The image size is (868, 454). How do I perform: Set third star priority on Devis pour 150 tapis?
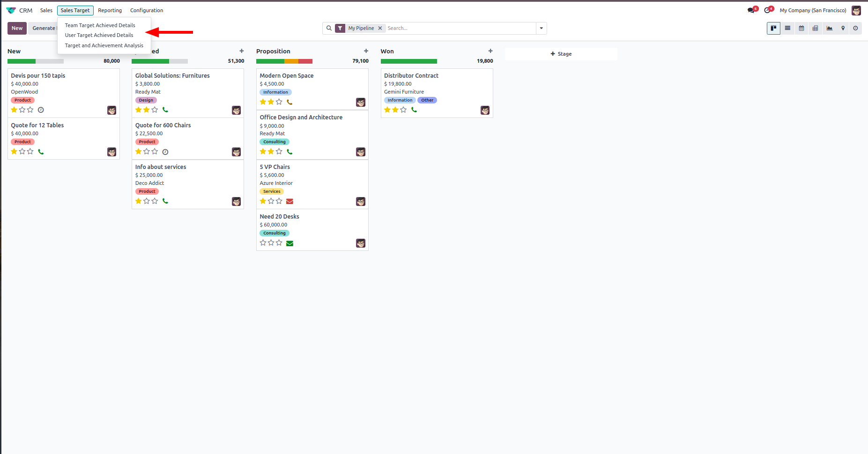tap(30, 110)
